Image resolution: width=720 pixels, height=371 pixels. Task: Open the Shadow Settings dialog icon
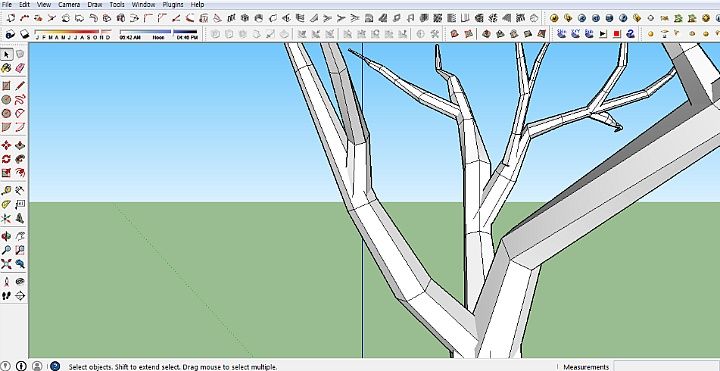coord(11,34)
